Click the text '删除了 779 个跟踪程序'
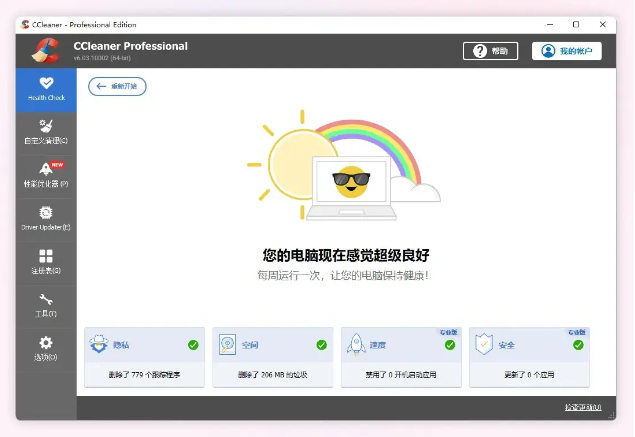This screenshot has width=635, height=437. click(x=144, y=375)
